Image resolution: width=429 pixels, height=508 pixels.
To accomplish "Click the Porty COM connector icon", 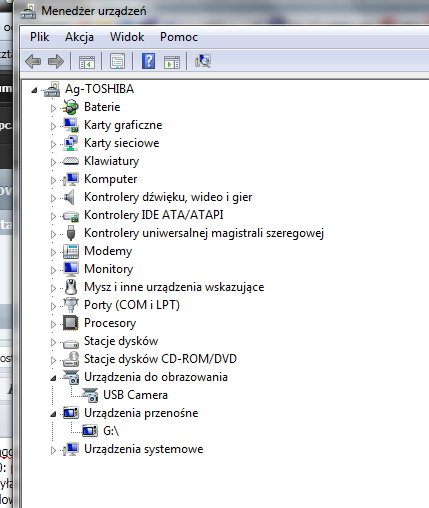I will tap(71, 305).
